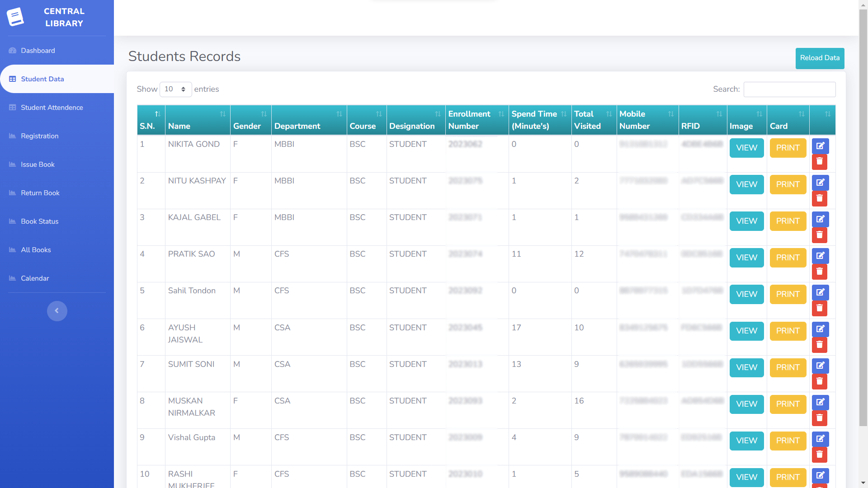Select Student Data in sidebar

[57, 79]
